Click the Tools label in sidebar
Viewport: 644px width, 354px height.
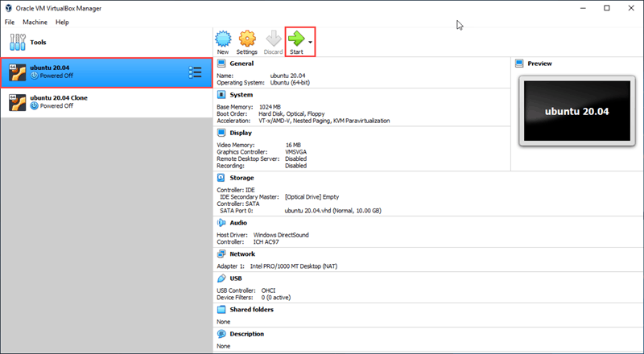pyautogui.click(x=38, y=42)
